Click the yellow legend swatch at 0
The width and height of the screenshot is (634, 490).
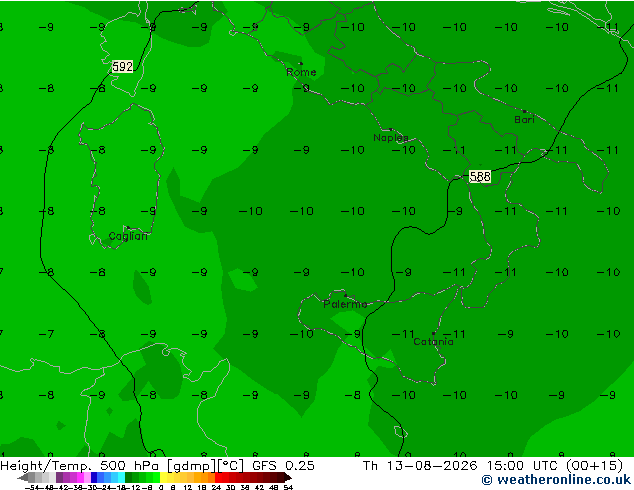click(163, 477)
